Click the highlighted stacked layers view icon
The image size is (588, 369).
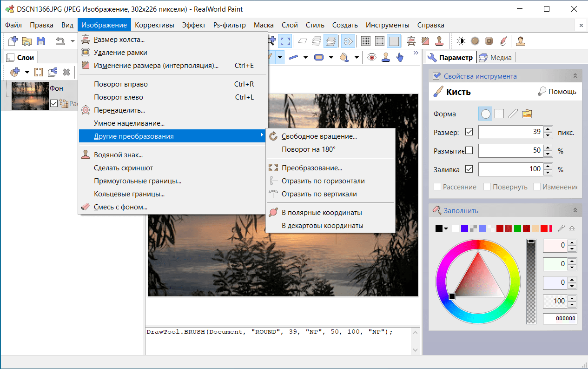pyautogui.click(x=330, y=41)
